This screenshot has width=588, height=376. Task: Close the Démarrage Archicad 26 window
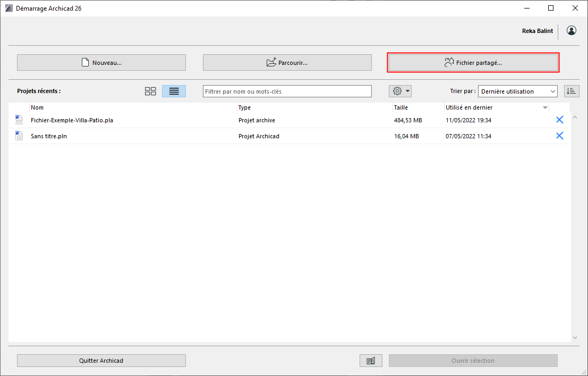[x=575, y=9]
